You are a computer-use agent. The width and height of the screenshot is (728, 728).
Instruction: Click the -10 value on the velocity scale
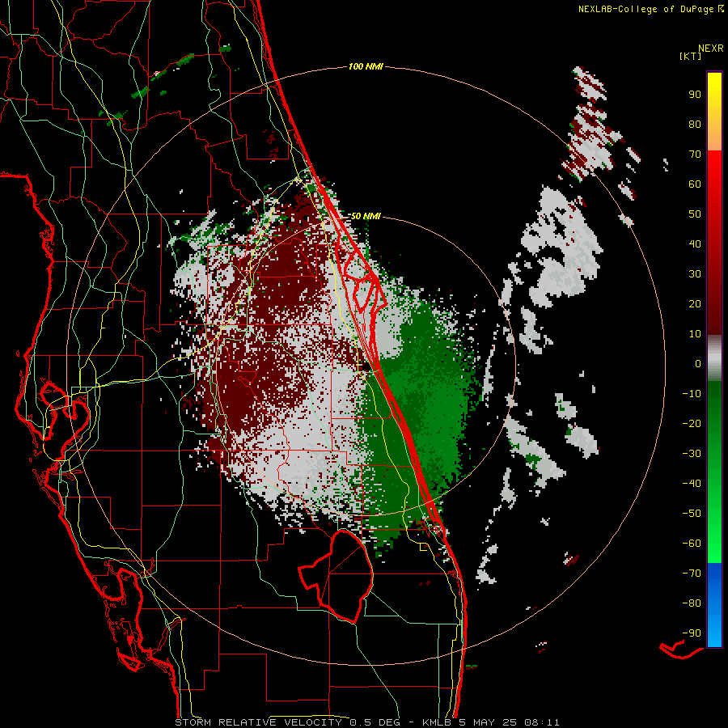(692, 394)
